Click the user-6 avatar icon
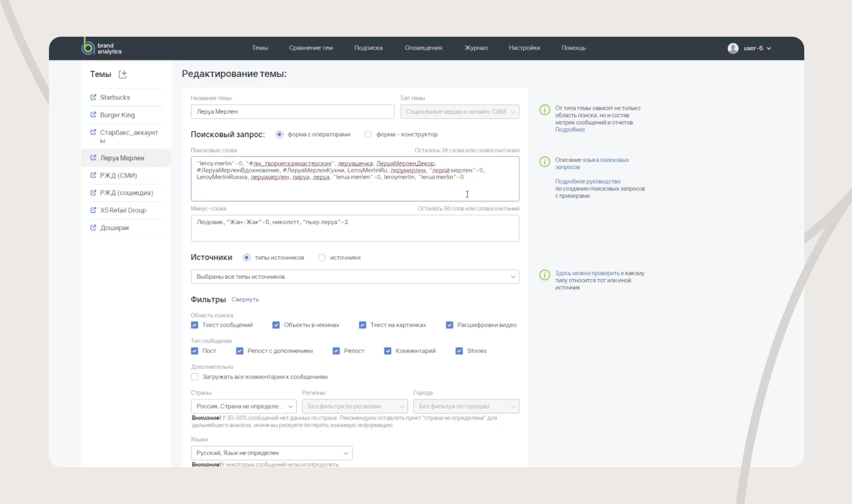The height and width of the screenshot is (504, 852). tap(733, 48)
